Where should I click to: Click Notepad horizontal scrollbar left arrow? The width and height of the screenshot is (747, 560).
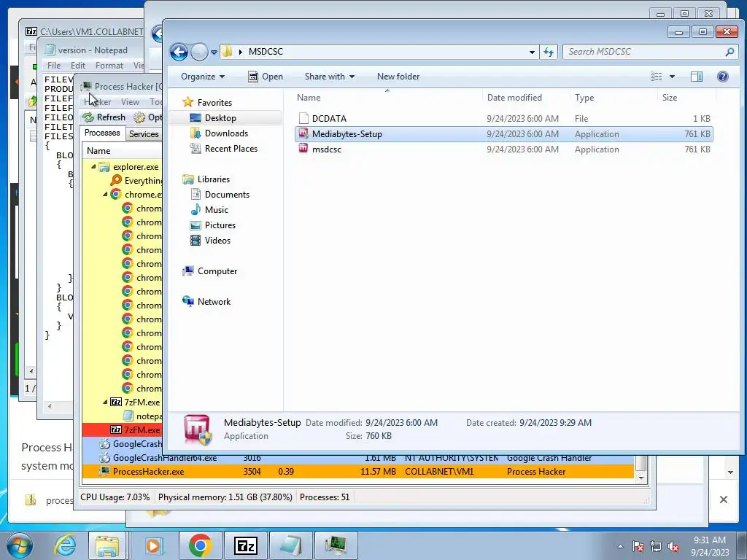(50, 406)
